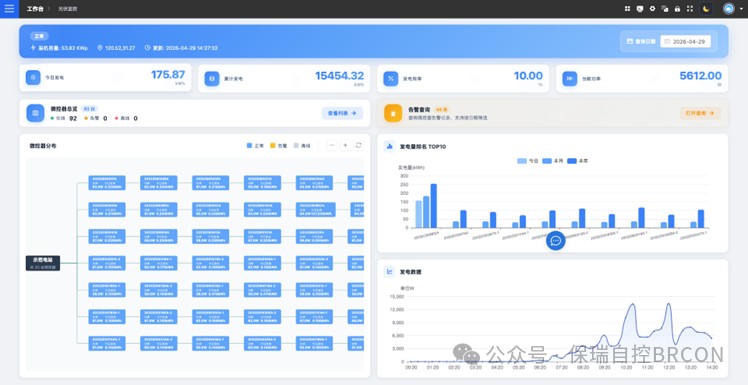This screenshot has width=748, height=385.
Task: Click the dark root station node in tree
Action: click(x=43, y=263)
